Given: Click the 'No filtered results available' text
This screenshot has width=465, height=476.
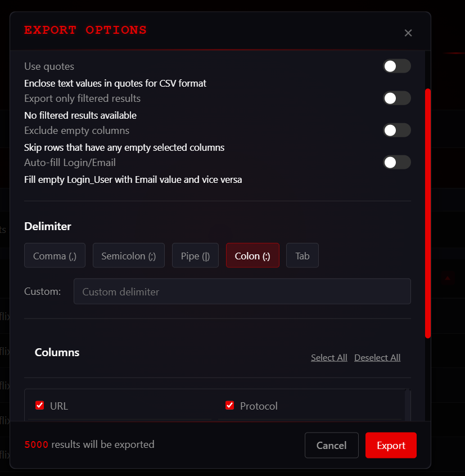Looking at the screenshot, I should (x=80, y=115).
